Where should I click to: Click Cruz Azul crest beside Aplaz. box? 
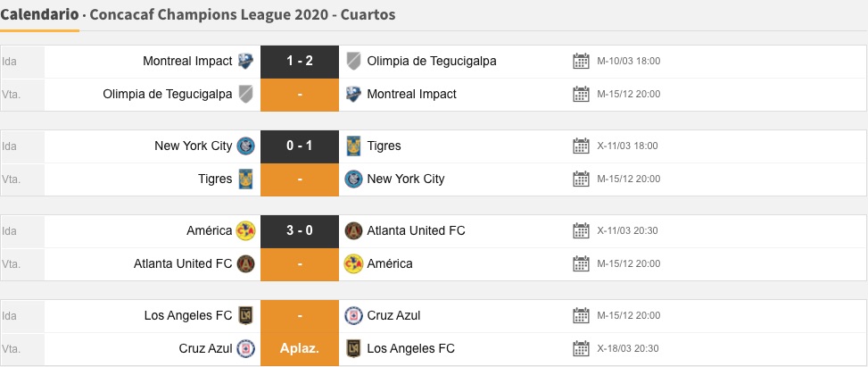pos(245,348)
